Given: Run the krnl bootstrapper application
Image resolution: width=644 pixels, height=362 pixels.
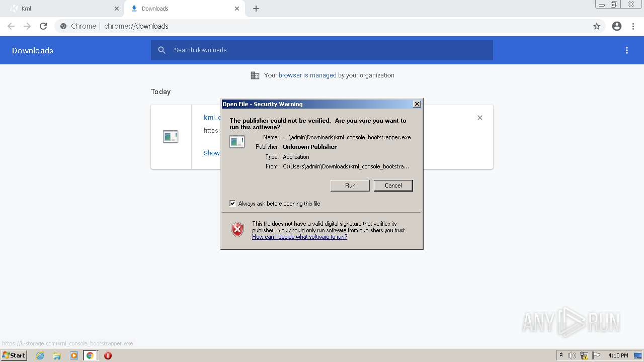Looking at the screenshot, I should point(350,186).
